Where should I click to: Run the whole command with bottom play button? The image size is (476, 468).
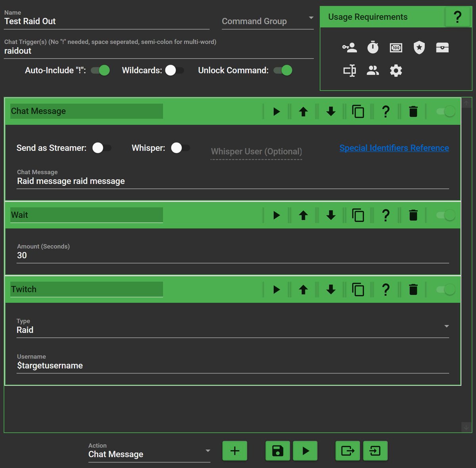[305, 451]
